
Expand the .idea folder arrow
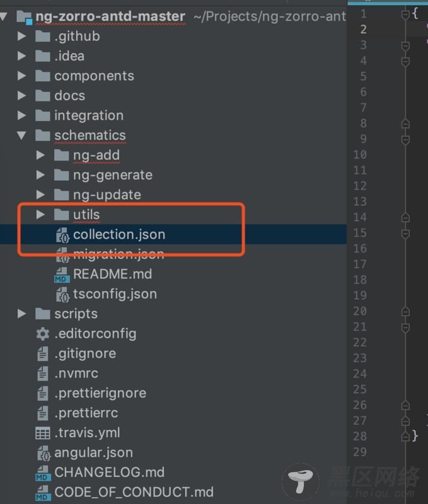[22, 56]
